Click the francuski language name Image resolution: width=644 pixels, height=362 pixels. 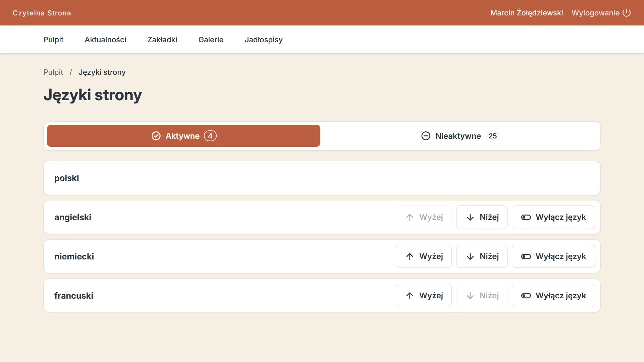pos(74,296)
